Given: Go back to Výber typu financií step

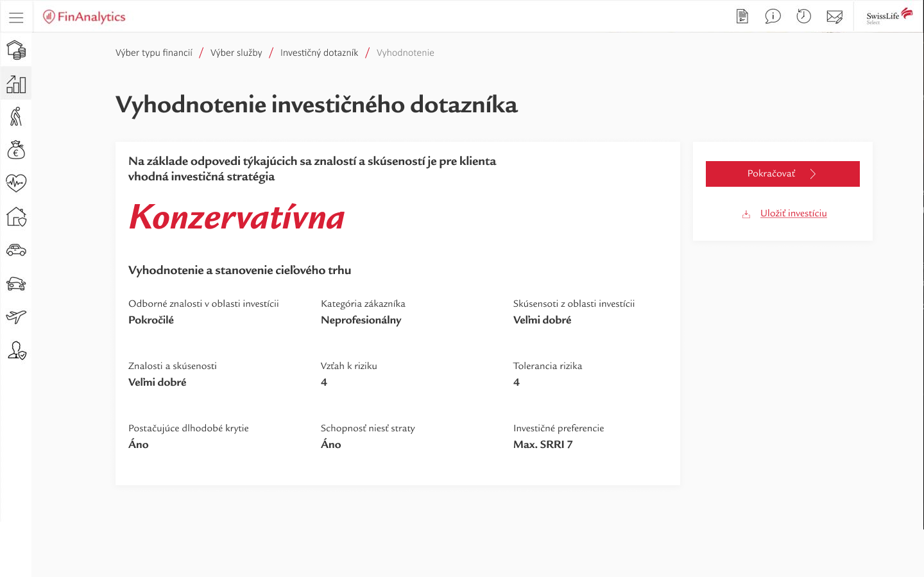Looking at the screenshot, I should tap(154, 52).
